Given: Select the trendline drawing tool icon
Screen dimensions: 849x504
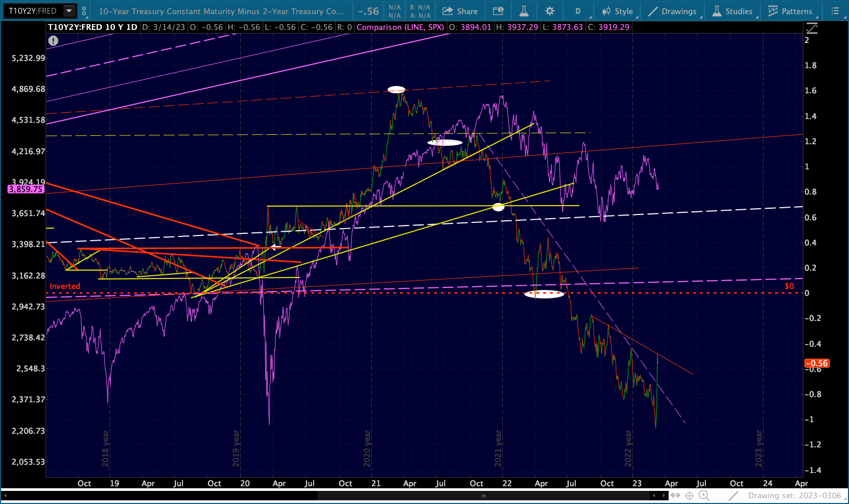Looking at the screenshot, I should [734, 496].
